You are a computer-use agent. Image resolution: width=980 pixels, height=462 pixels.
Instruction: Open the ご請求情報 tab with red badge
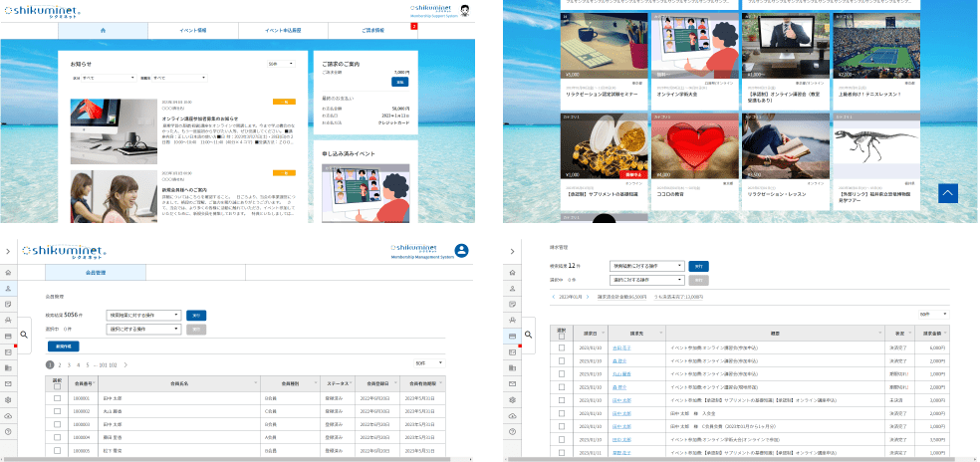pyautogui.click(x=370, y=31)
